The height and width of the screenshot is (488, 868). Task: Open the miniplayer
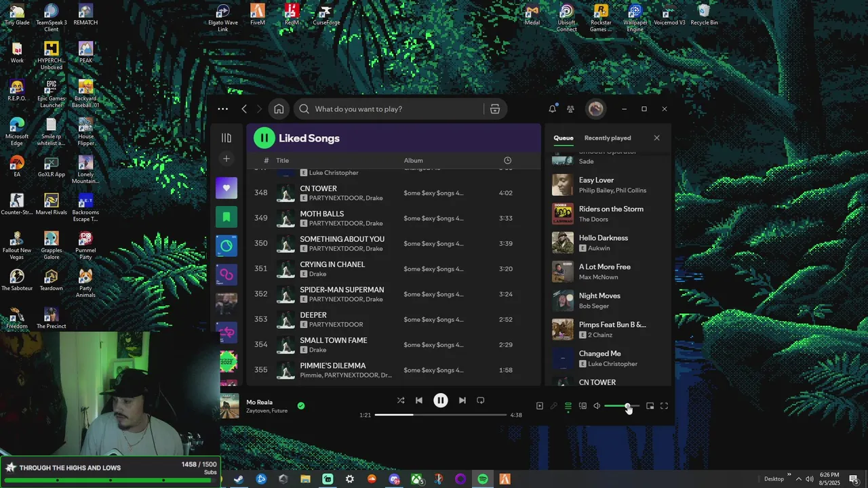point(650,406)
